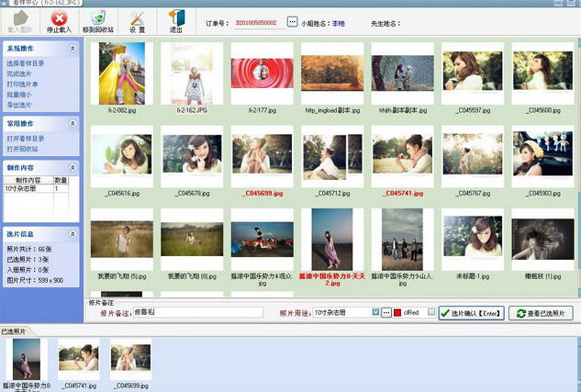Open the clRed color dropdown arrow

(431, 312)
